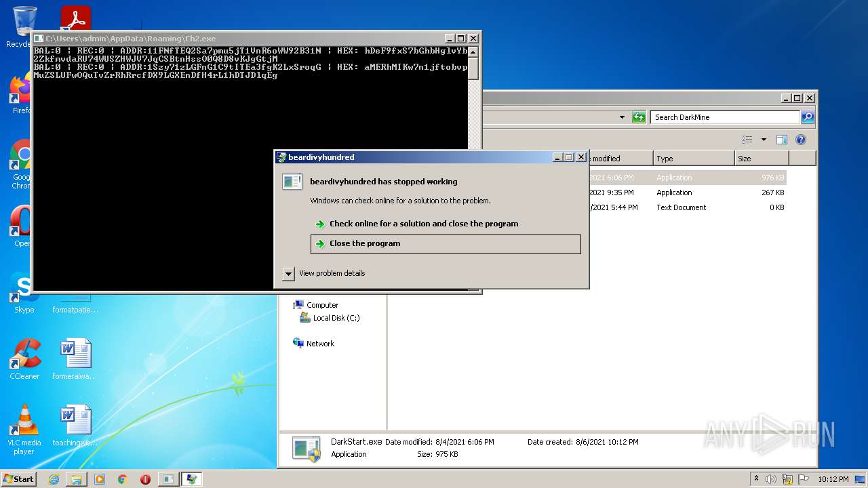Open the volume control tray icon

[771, 479]
